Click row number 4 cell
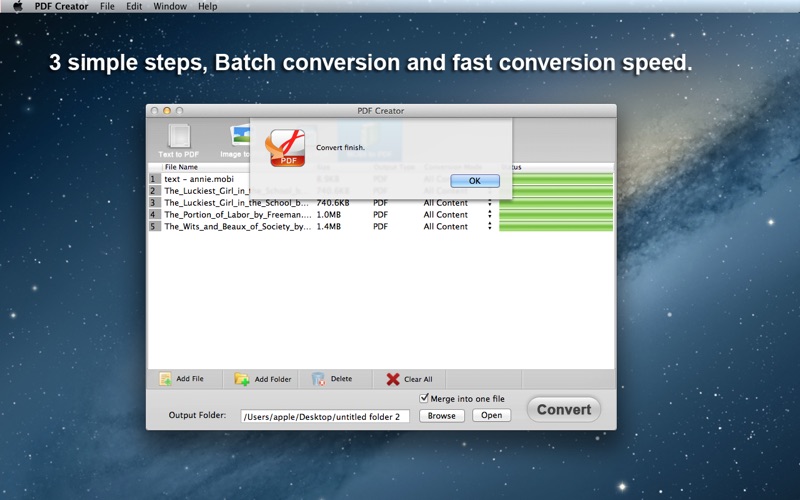 click(x=154, y=214)
